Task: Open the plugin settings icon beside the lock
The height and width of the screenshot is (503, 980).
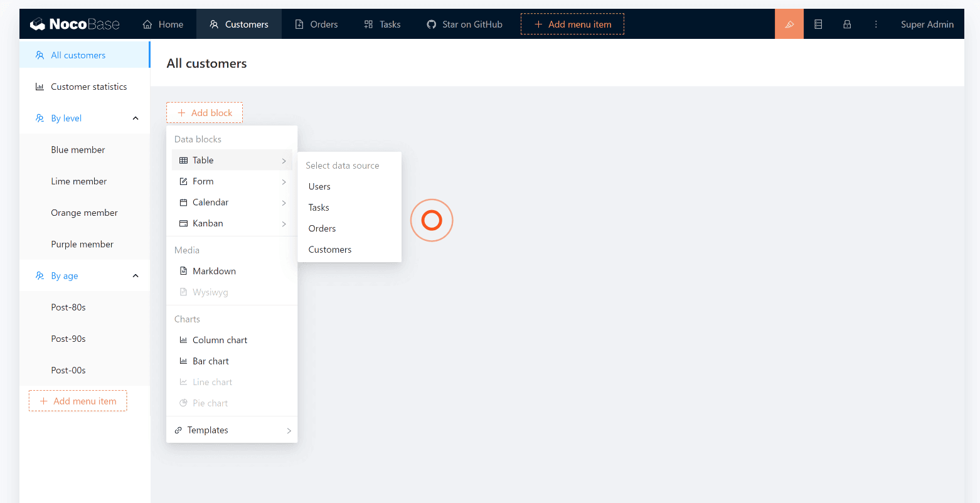Action: (818, 24)
